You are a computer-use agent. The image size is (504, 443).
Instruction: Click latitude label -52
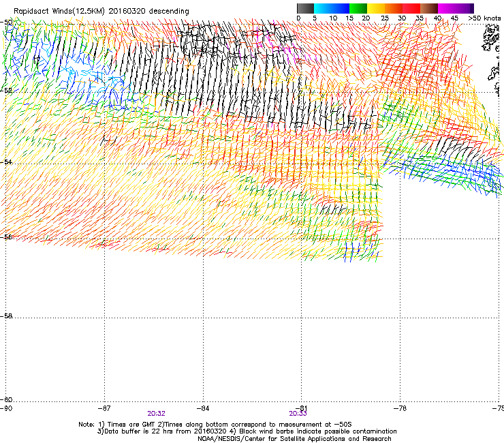[6, 91]
